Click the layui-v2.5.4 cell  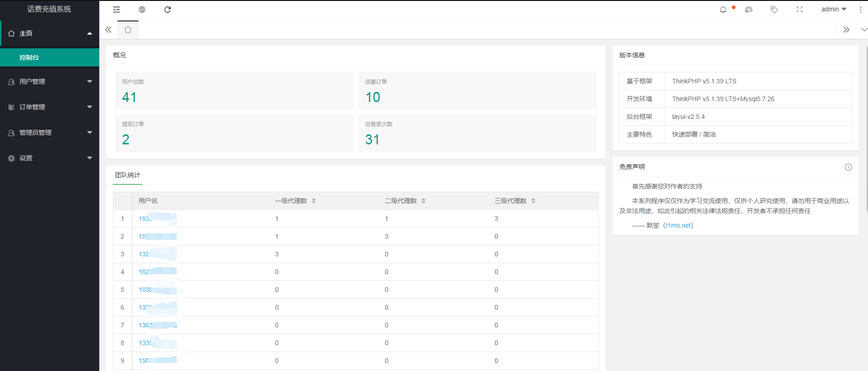[758, 117]
